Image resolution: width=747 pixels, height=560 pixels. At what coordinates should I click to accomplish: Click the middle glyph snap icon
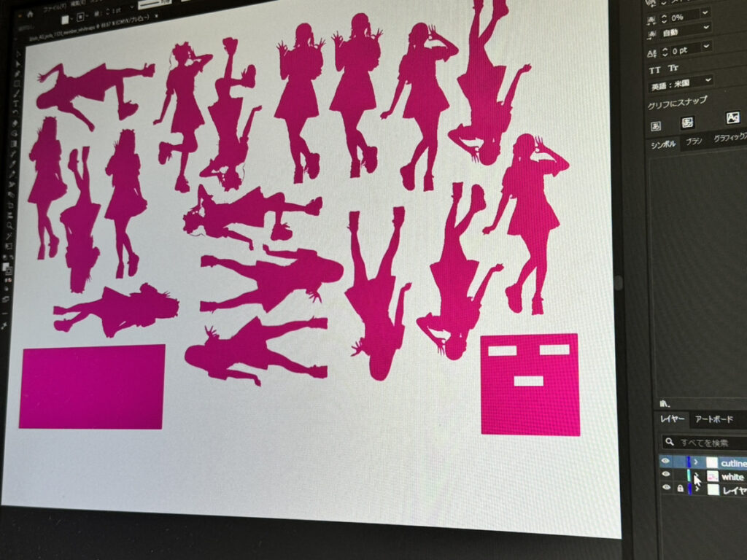click(x=687, y=122)
